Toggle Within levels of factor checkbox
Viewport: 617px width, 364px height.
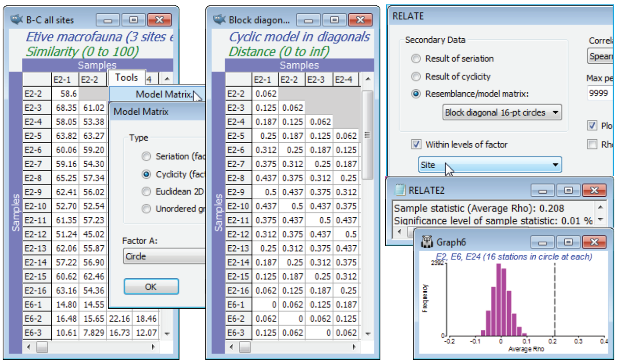coord(416,144)
